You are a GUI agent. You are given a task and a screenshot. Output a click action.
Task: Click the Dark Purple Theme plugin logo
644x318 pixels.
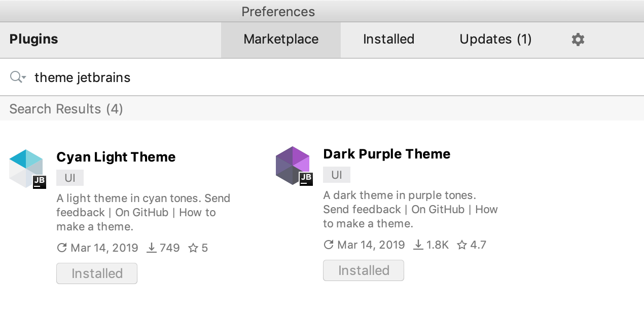[x=294, y=166]
